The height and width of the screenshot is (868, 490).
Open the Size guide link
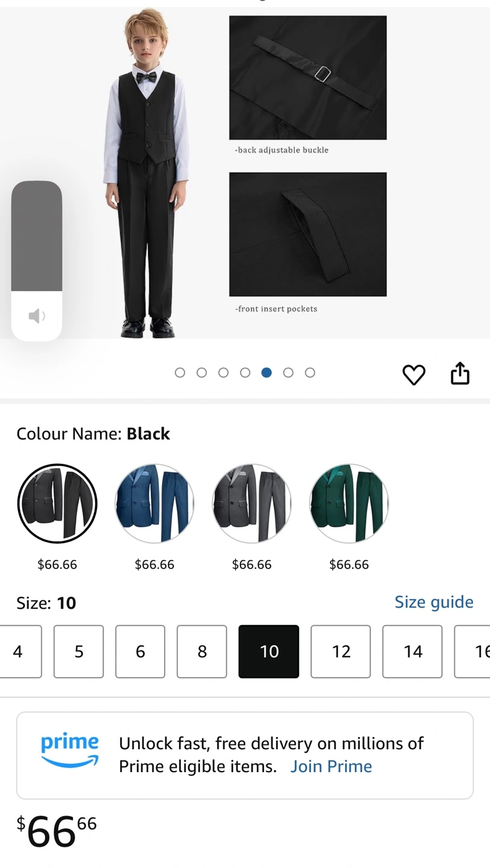[x=434, y=602]
